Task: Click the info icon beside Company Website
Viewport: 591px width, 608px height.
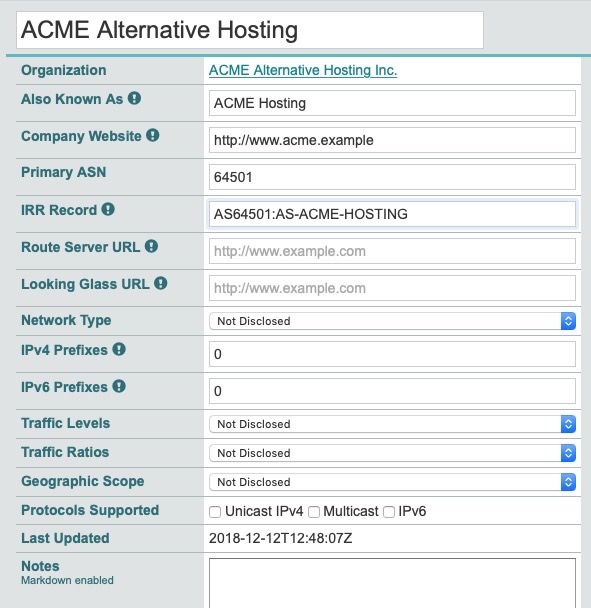Action: [152, 135]
